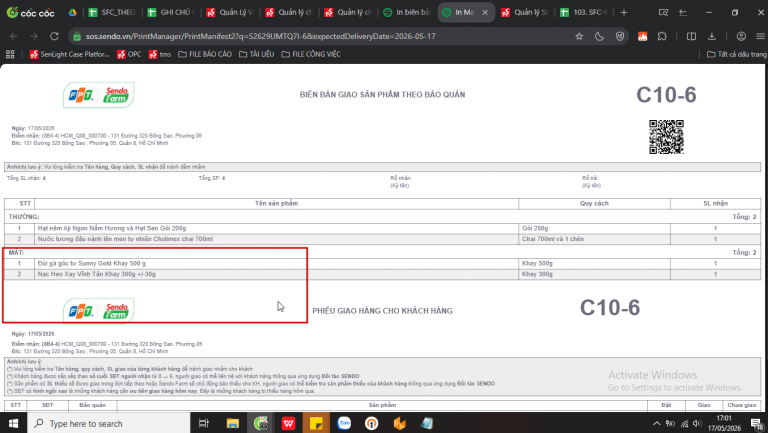Open the ad-block shield icon

(x=620, y=36)
